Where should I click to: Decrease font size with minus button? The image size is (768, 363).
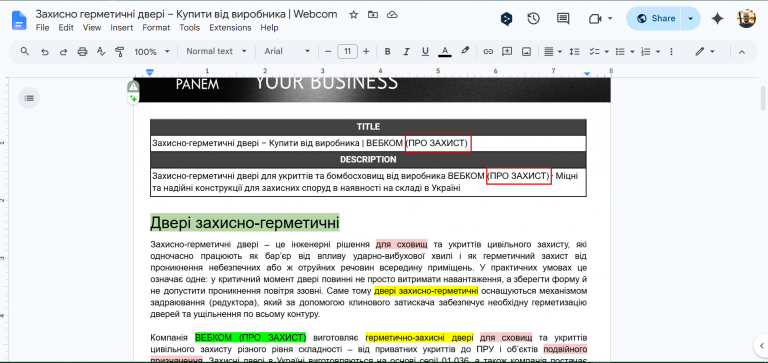pyautogui.click(x=328, y=51)
